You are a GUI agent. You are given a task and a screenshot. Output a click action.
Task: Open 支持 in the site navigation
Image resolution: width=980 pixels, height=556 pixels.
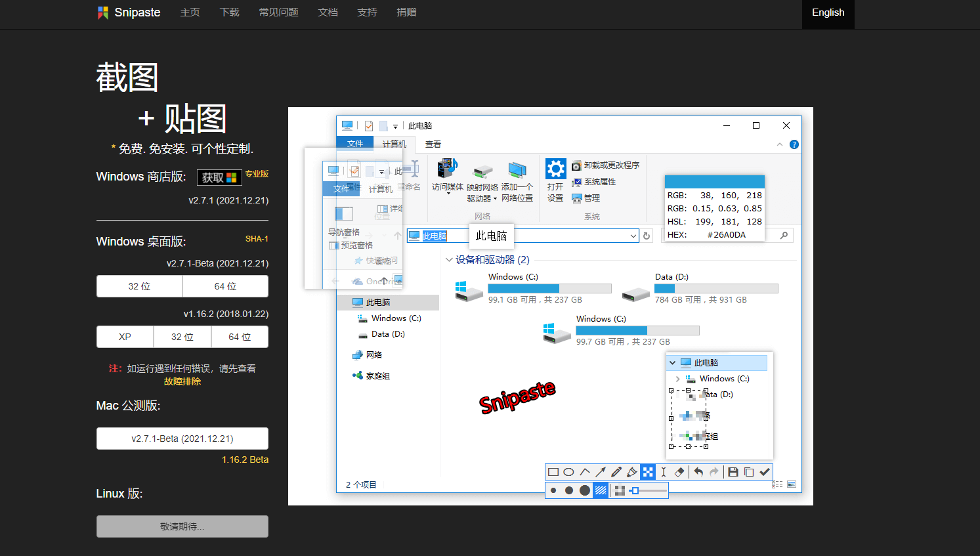[367, 12]
